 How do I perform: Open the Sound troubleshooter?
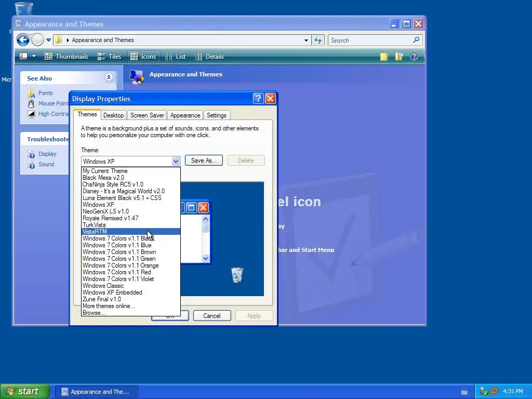(46, 164)
